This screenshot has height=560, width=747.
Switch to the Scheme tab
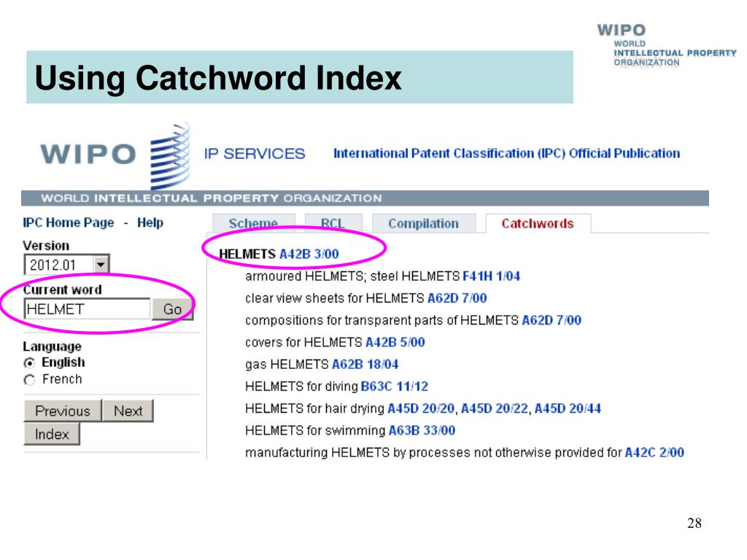pos(253,223)
